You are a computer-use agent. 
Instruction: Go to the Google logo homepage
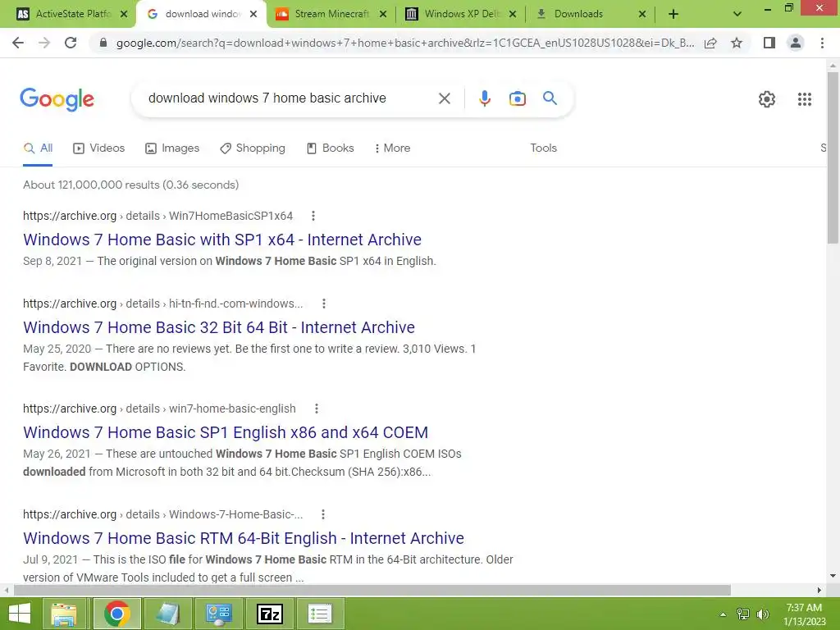point(57,99)
